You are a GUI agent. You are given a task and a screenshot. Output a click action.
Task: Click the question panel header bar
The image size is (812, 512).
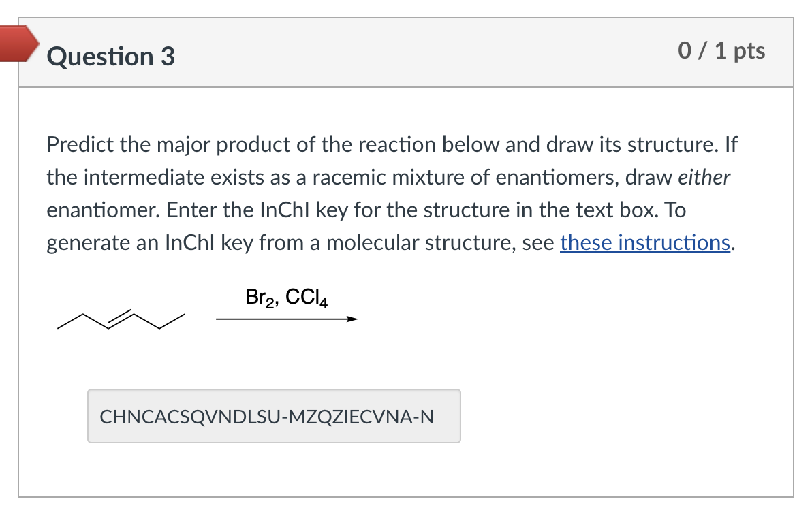pos(409,51)
